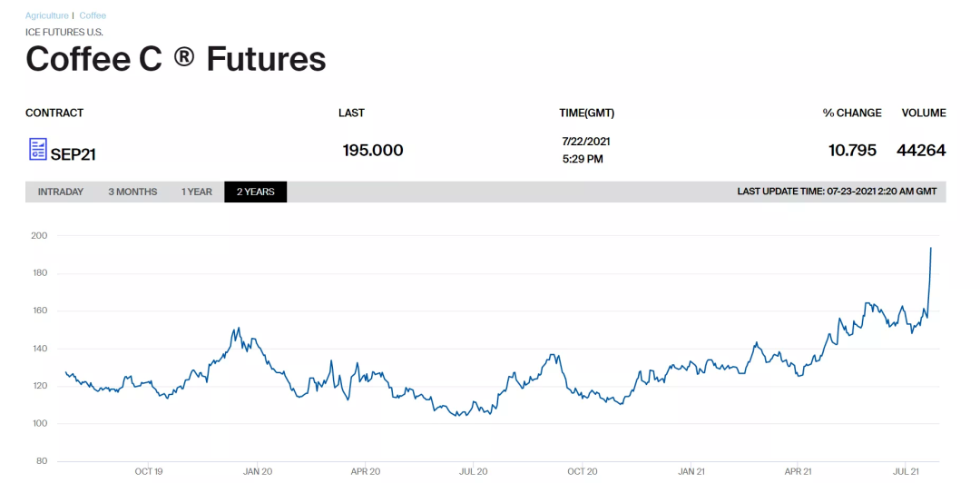Click the percent change value 10.795
The height and width of the screenshot is (483, 980).
click(x=852, y=150)
